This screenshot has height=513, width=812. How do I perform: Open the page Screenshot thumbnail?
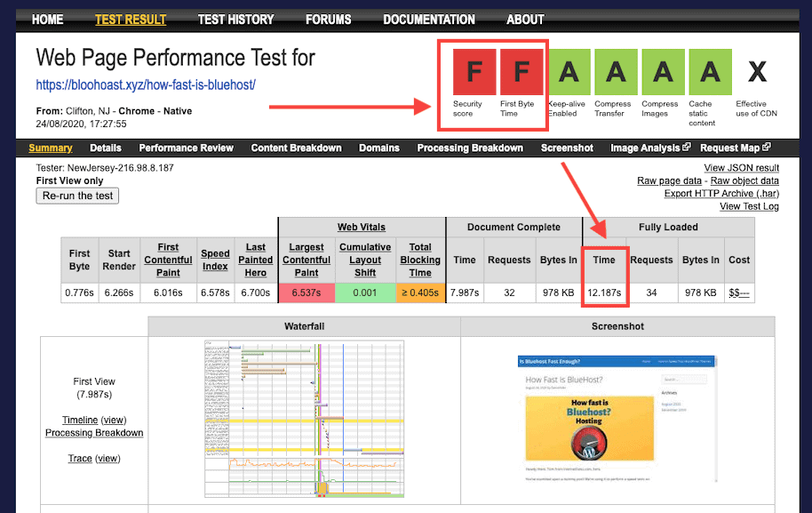point(617,420)
